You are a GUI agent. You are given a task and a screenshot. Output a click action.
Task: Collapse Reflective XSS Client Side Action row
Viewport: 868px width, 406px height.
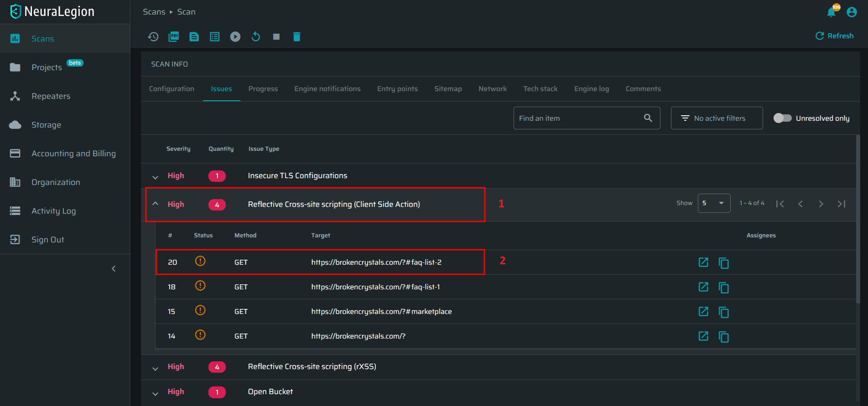point(156,204)
